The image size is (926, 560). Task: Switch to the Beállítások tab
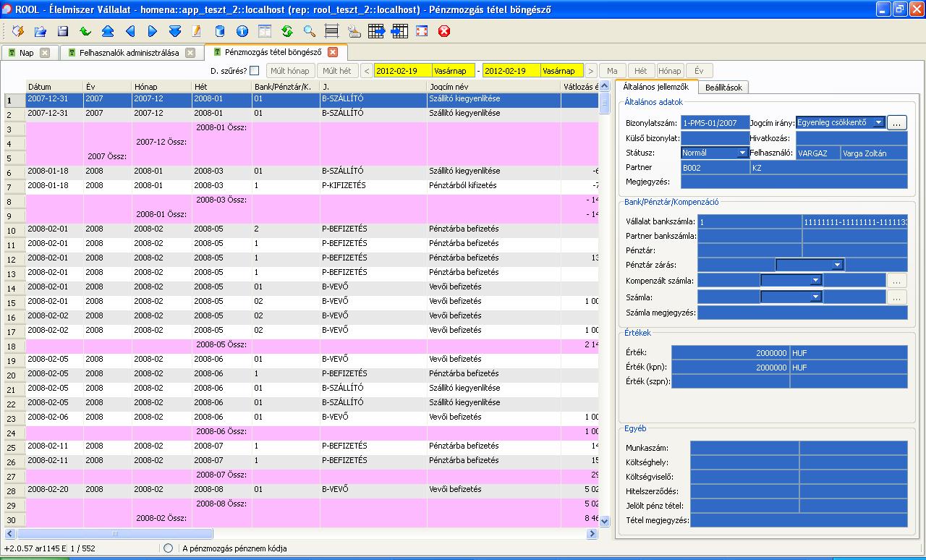tap(724, 88)
